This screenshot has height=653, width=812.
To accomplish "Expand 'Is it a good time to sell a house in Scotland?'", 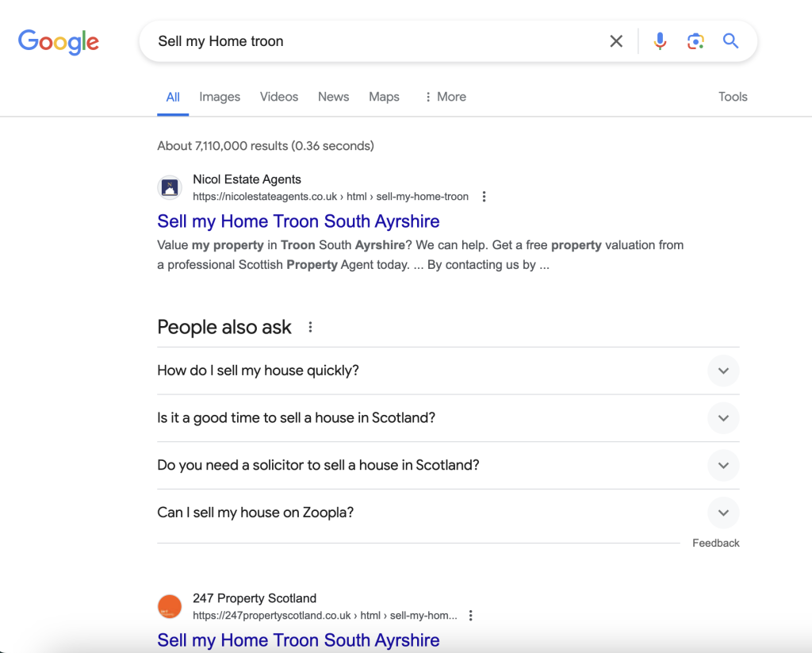I will point(722,418).
